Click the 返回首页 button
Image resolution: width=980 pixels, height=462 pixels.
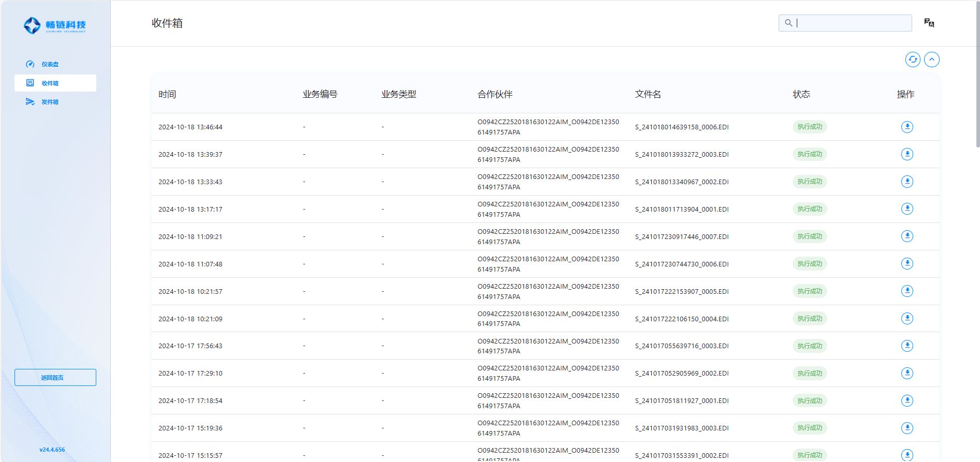pos(55,377)
